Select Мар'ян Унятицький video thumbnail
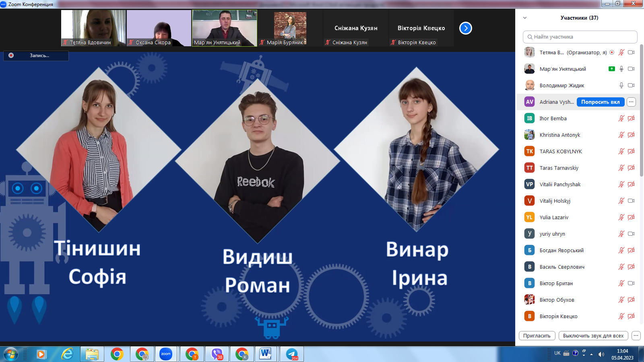 (225, 28)
